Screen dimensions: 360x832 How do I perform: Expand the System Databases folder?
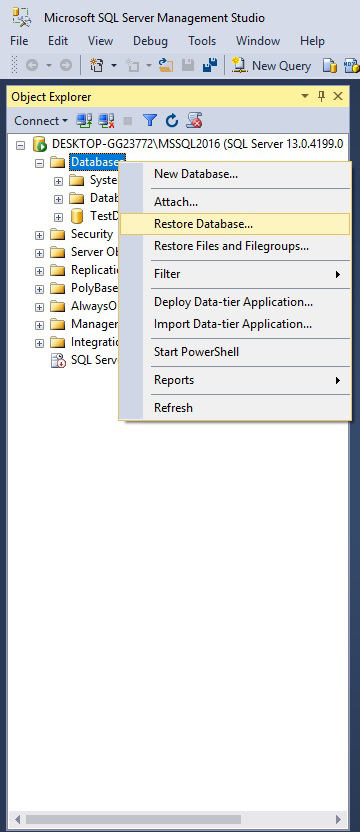point(58,181)
